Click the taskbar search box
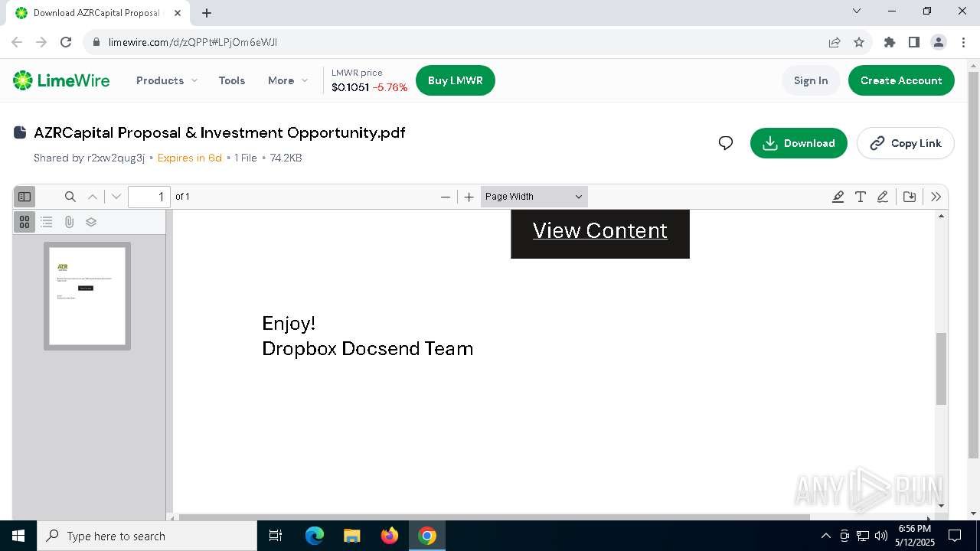980x551 pixels. pyautogui.click(x=147, y=536)
